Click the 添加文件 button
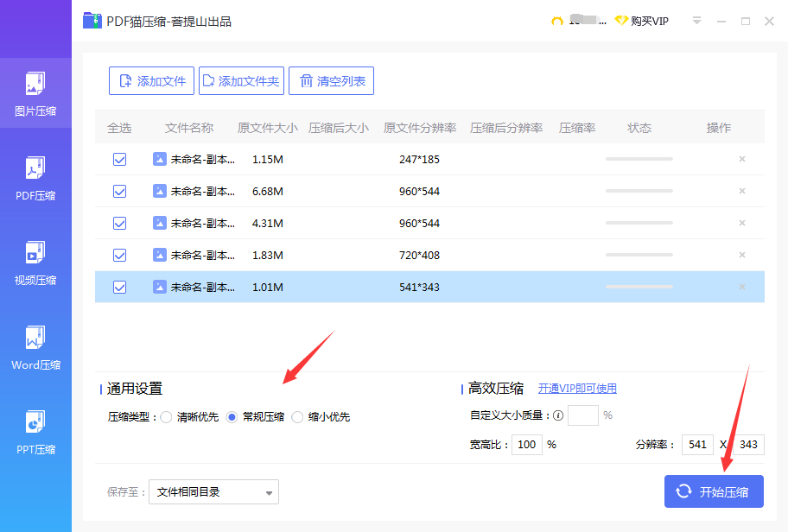The image size is (788, 532). point(151,81)
